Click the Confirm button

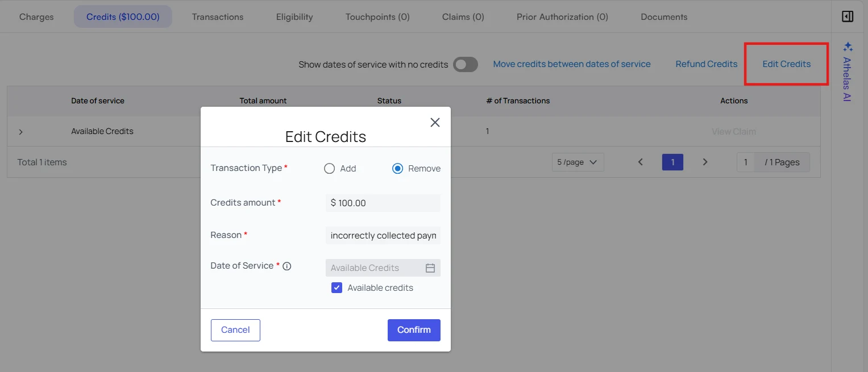tap(414, 330)
